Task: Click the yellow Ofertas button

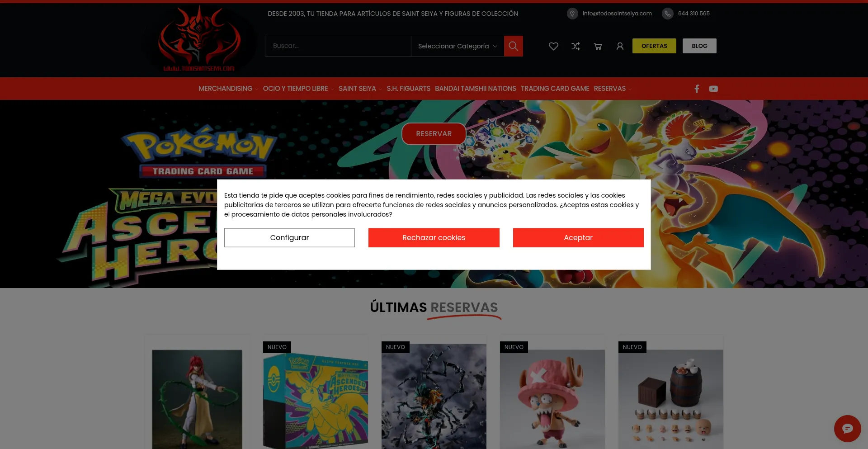Action: (x=654, y=46)
